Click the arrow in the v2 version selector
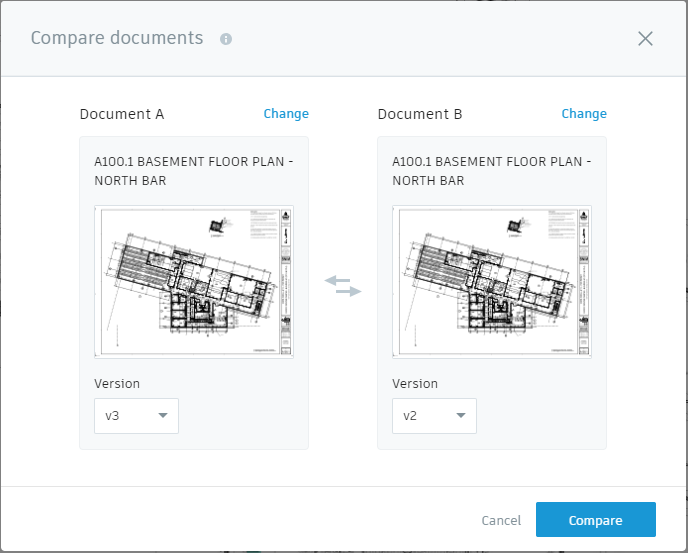Screen dimensions: 688x553 [x=461, y=416]
